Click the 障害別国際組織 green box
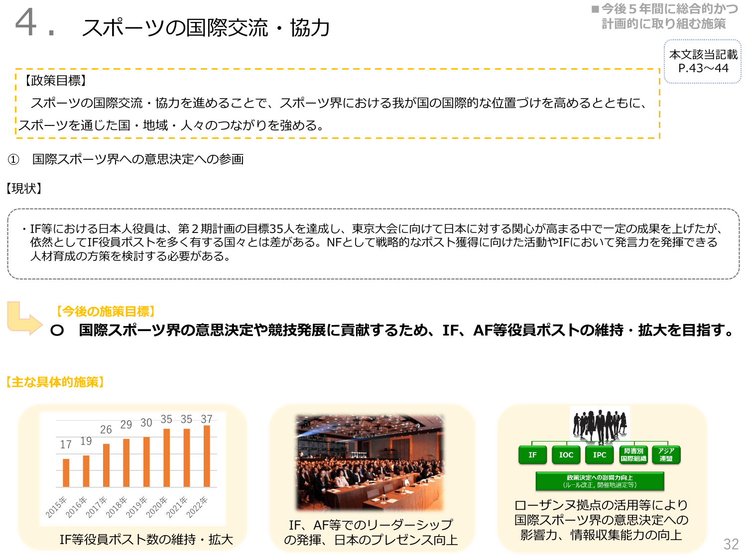This screenshot has width=747, height=560. coord(633,454)
